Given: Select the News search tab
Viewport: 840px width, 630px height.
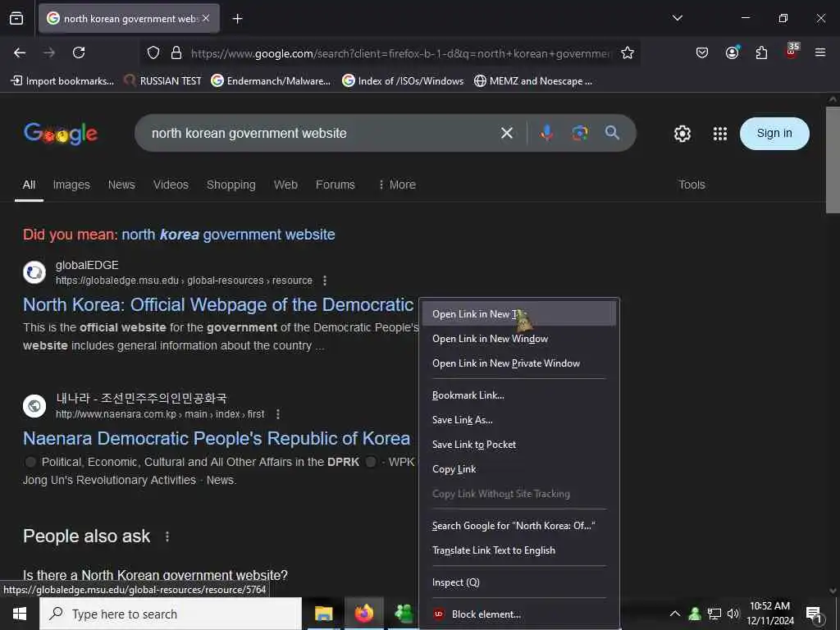Looking at the screenshot, I should pyautogui.click(x=121, y=185).
